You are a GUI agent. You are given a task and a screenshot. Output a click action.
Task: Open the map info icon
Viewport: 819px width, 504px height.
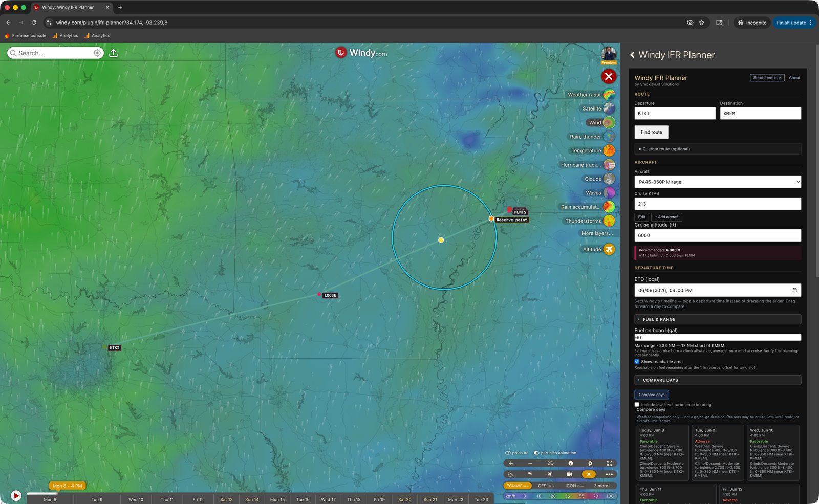click(570, 463)
